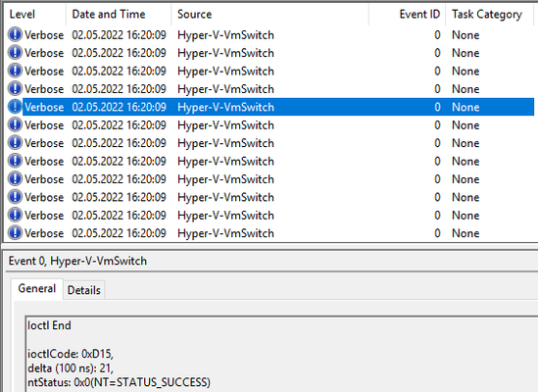Switch to the Details tab
This screenshot has height=392, width=538.
pos(84,290)
